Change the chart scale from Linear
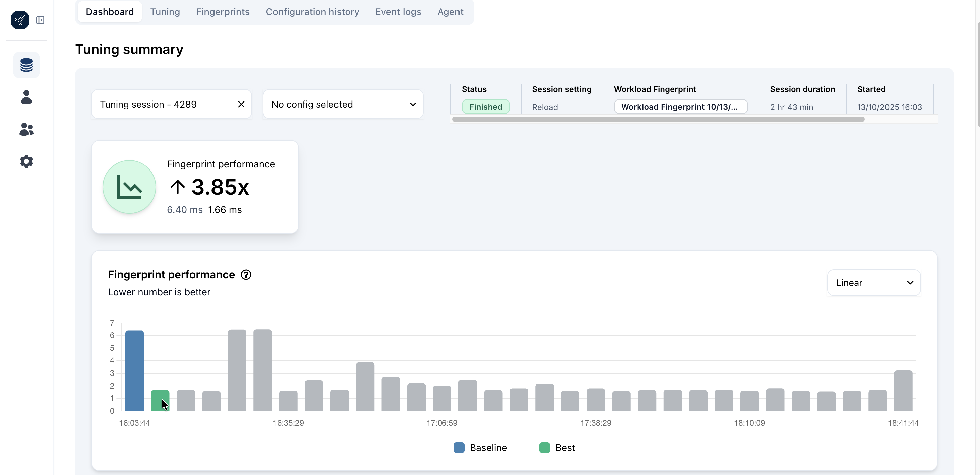Viewport: 980px width, 475px height. 873,283
